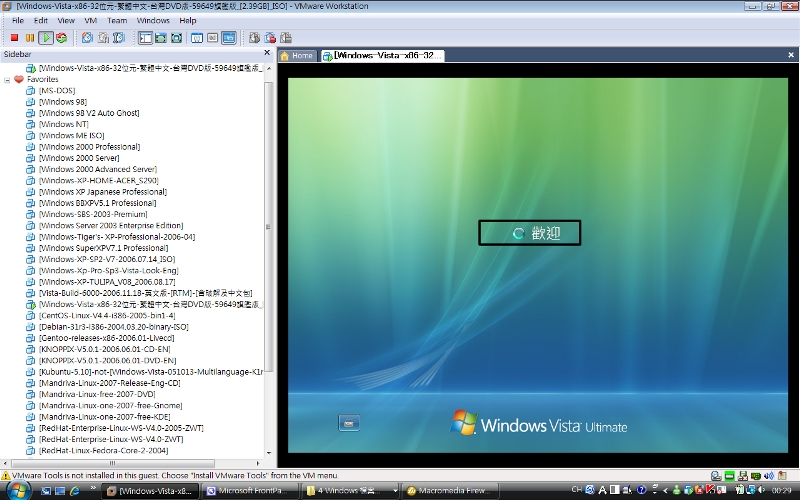Click the last toolbar icon on right
The width and height of the screenshot is (800, 500).
coord(286,38)
